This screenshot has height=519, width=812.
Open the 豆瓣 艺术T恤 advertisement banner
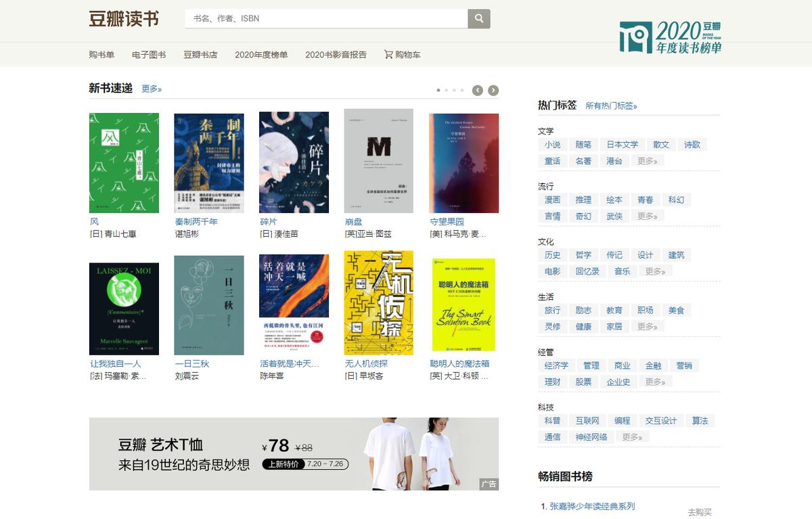pos(294,453)
